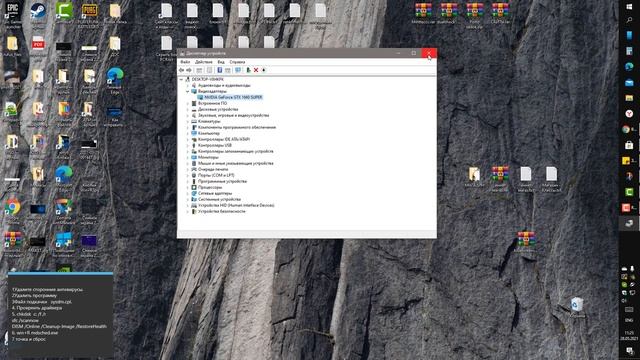Expand the Контроллеры USB chevron
The image size is (640, 360).
coord(188,145)
